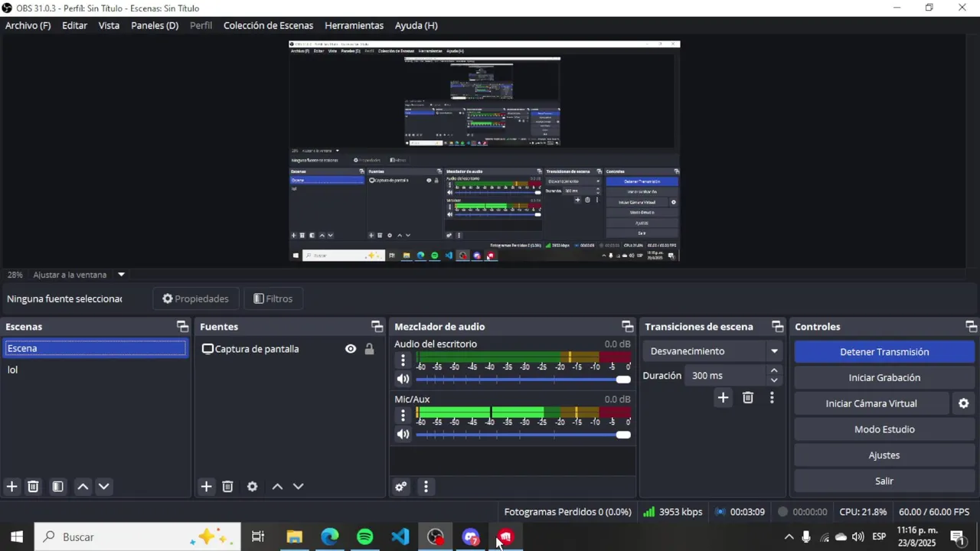Screen dimensions: 980x551
Task: Mute Audio del escritorio speaker icon
Action: click(x=403, y=379)
